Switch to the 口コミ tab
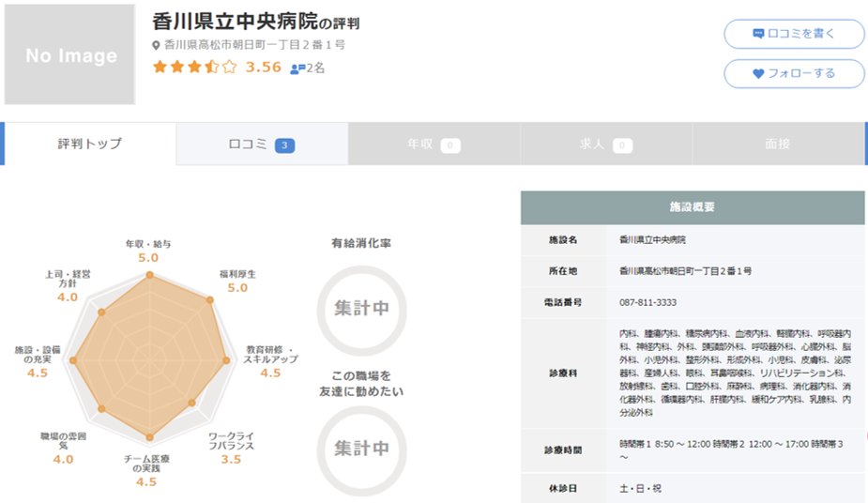This screenshot has height=503, width=868. [x=262, y=145]
